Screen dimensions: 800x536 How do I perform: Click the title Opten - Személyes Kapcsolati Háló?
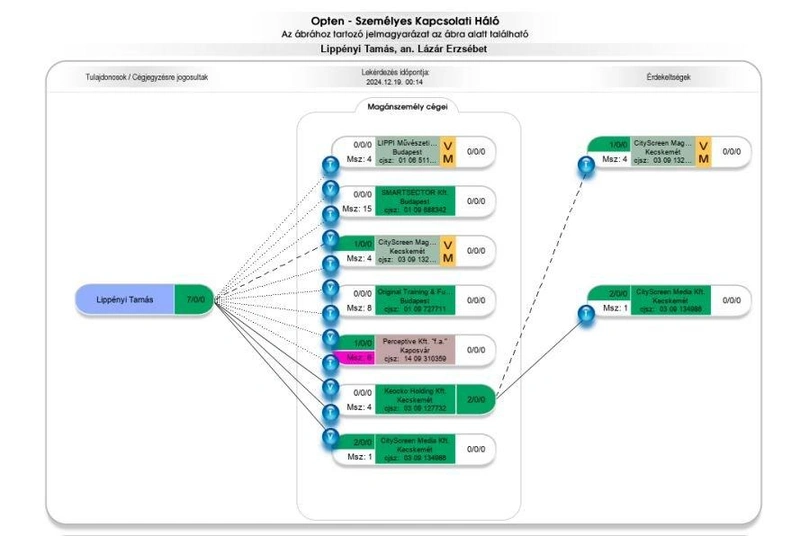[x=405, y=21]
